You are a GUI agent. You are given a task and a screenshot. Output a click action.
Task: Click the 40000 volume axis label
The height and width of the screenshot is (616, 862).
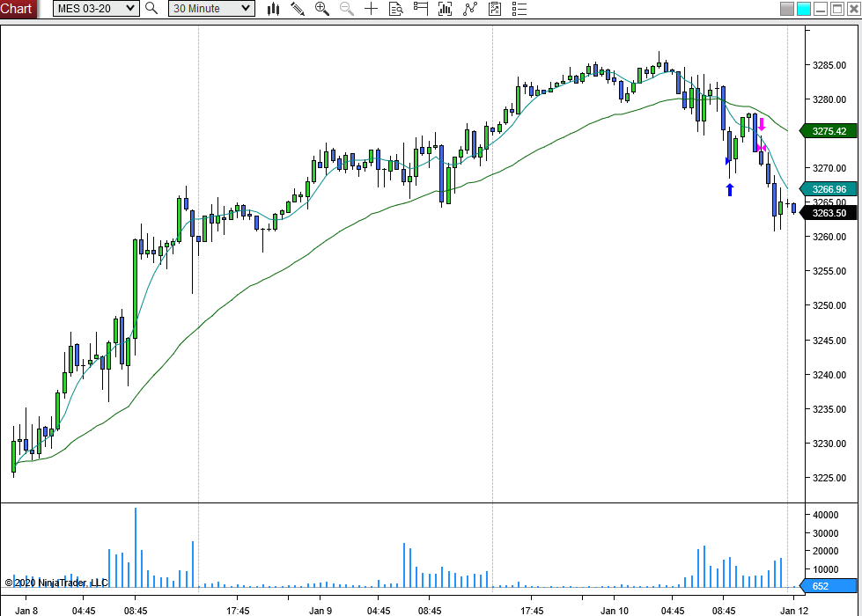pyautogui.click(x=826, y=515)
